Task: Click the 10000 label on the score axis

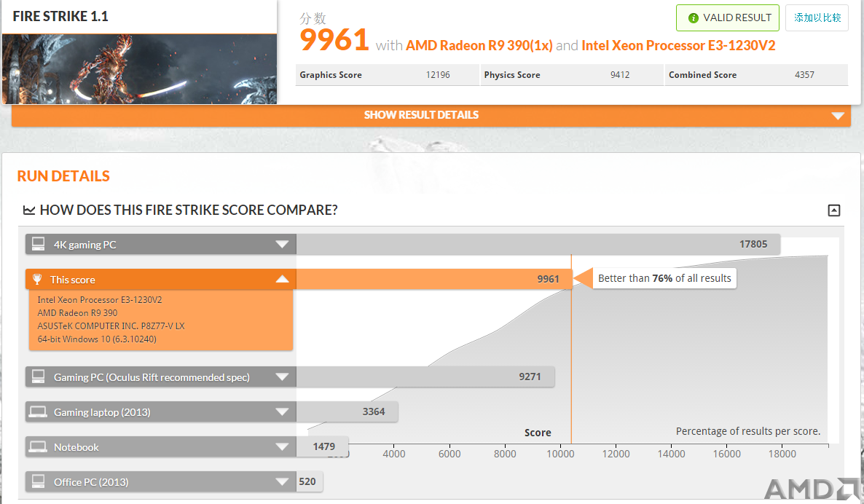Action: 560,454
